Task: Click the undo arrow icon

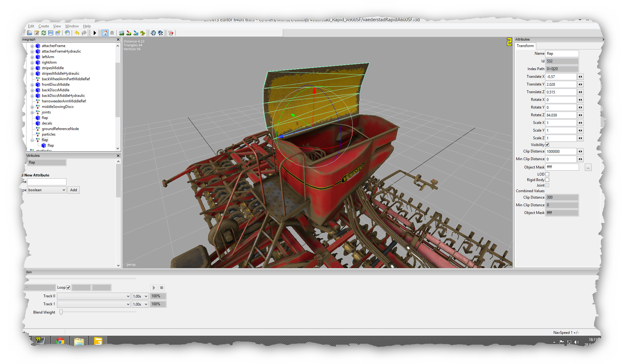Action: pyautogui.click(x=77, y=33)
